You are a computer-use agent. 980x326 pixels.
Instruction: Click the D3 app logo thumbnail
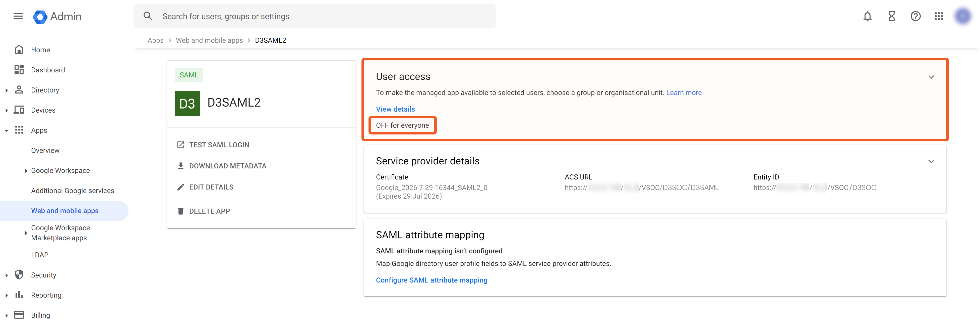point(187,103)
